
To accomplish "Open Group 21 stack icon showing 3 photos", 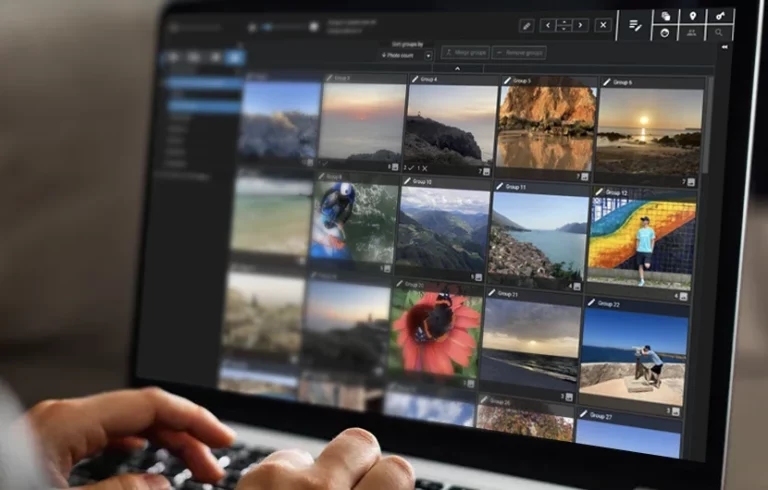I will click(569, 397).
